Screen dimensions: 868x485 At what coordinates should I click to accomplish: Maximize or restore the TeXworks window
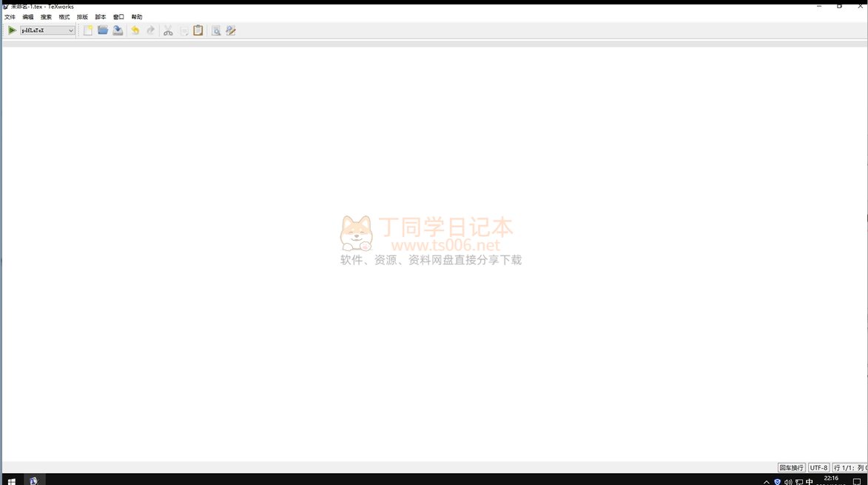click(839, 7)
